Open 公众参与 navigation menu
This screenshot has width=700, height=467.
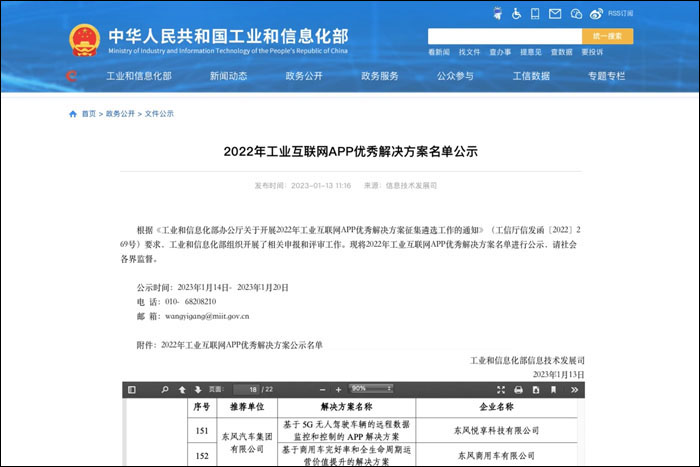pyautogui.click(x=455, y=76)
